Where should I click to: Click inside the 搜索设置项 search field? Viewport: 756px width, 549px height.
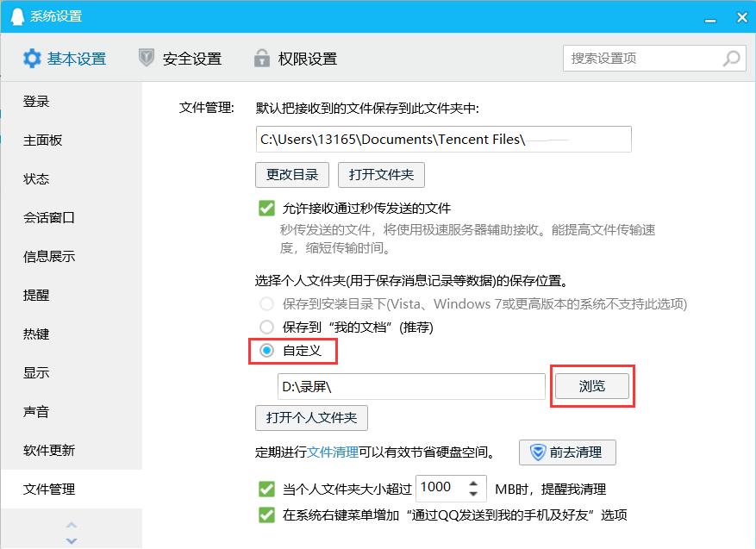coord(638,58)
